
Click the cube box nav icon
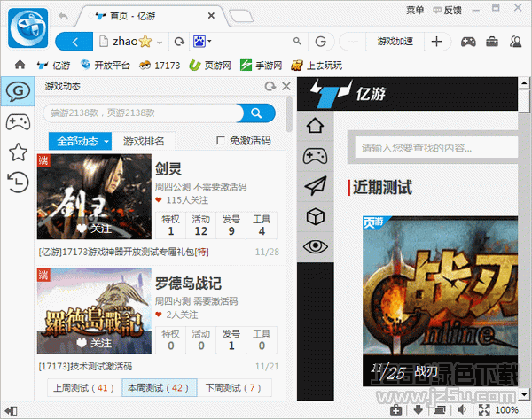(315, 216)
